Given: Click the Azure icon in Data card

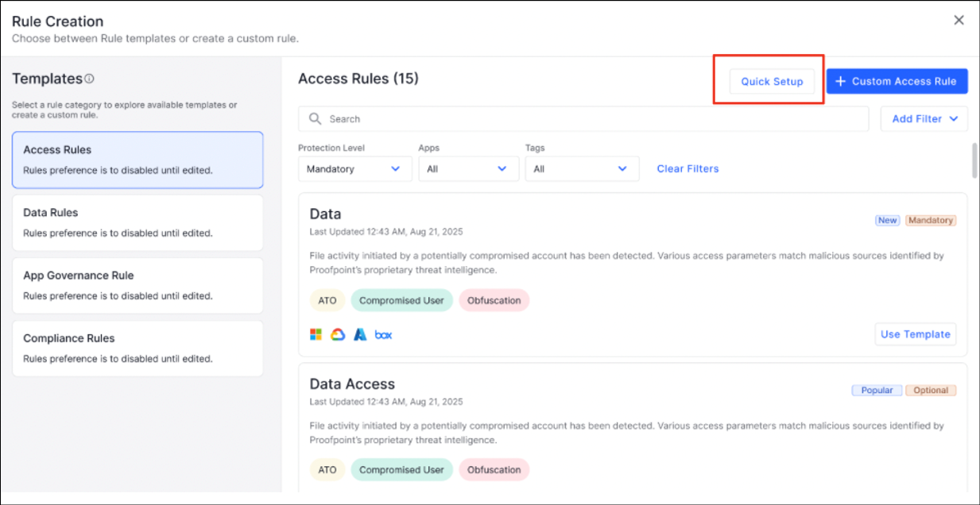Looking at the screenshot, I should (x=360, y=334).
